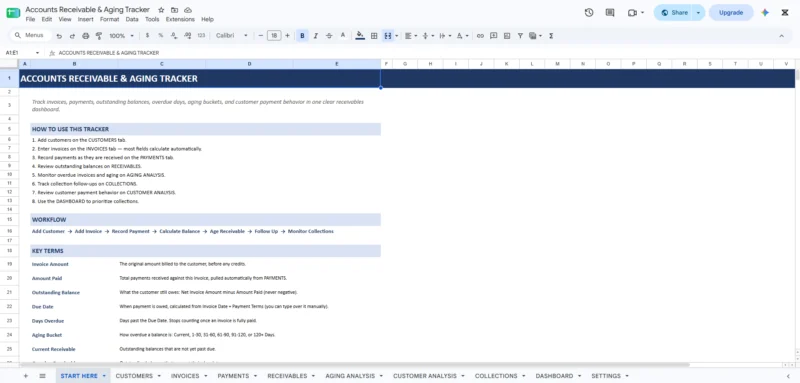This screenshot has height=383, width=800.
Task: Move document using folder icon
Action: [x=174, y=10]
